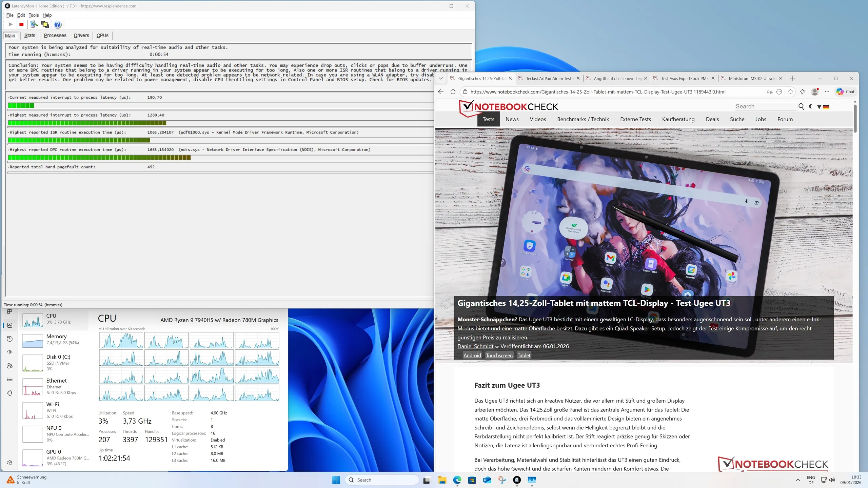This screenshot has height=488, width=868.
Task: Open the Daniel Schmidt author link
Action: (475, 346)
